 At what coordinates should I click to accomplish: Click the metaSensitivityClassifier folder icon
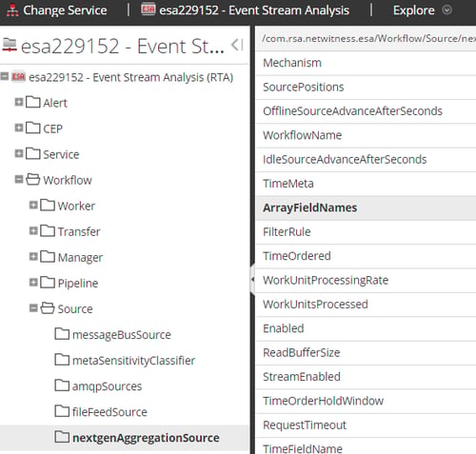(x=62, y=360)
